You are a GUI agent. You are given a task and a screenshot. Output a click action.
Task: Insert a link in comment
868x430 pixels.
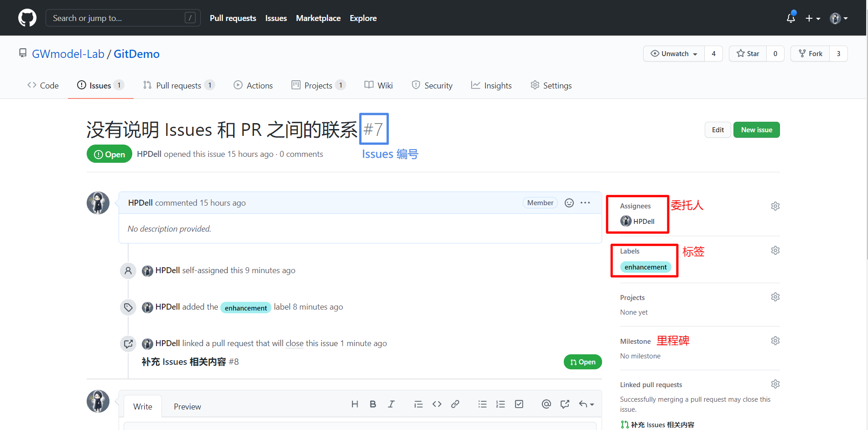455,404
